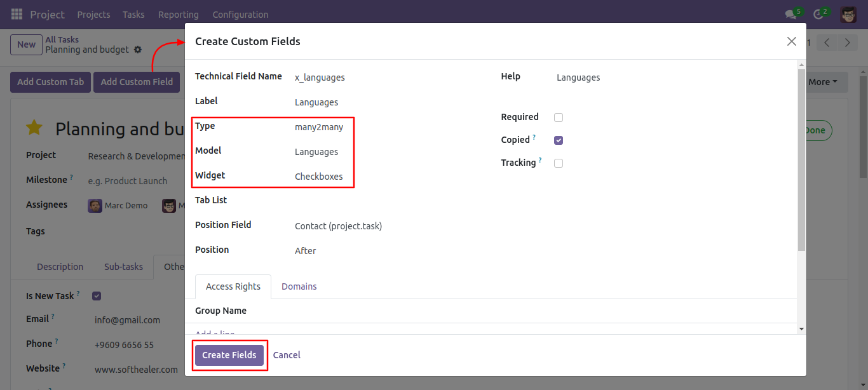Show help tooltip for Tracking field

click(540, 160)
